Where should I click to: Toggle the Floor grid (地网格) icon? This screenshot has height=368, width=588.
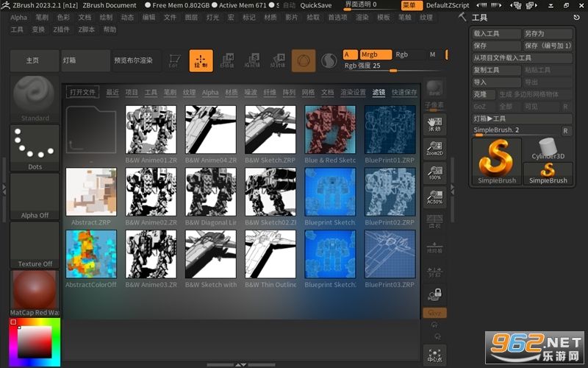pos(434,246)
